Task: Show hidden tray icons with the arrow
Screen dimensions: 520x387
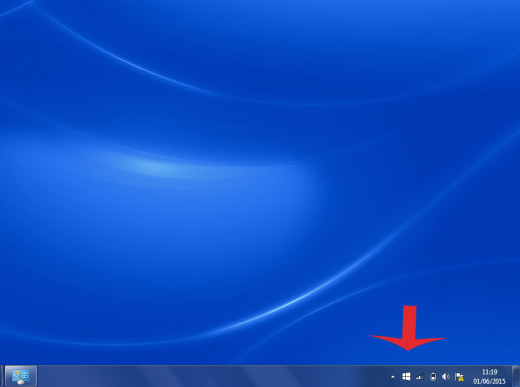Action: [x=393, y=377]
